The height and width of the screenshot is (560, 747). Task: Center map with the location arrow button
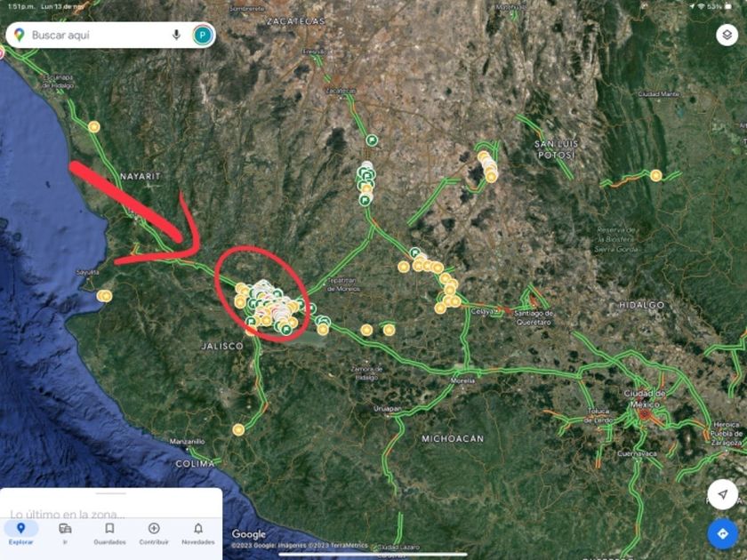(722, 494)
